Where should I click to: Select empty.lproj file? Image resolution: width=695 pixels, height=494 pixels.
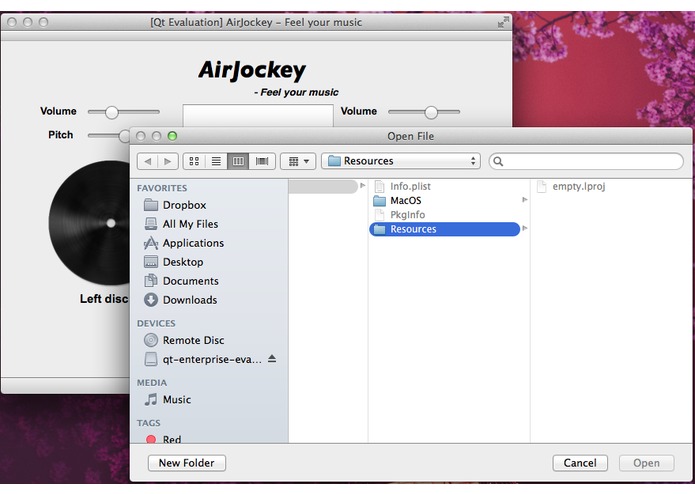click(578, 187)
